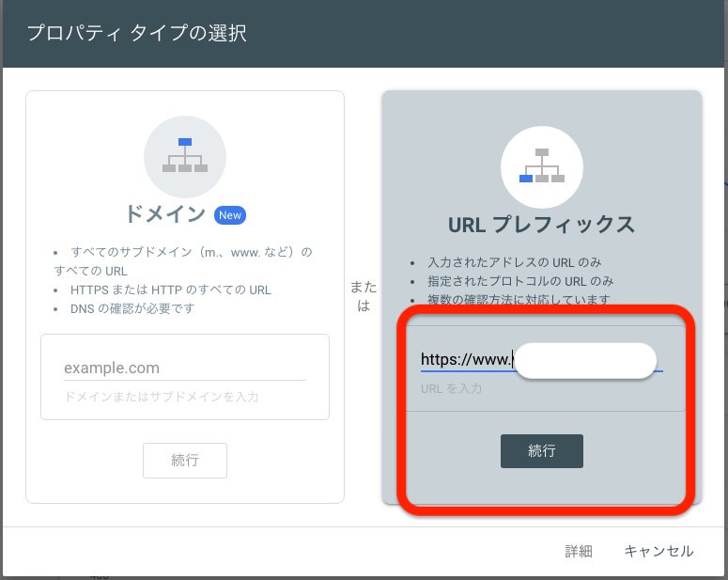728x580 pixels.
Task: Click すべてのサブドメイン bullet in domain card
Action: [x=188, y=252]
